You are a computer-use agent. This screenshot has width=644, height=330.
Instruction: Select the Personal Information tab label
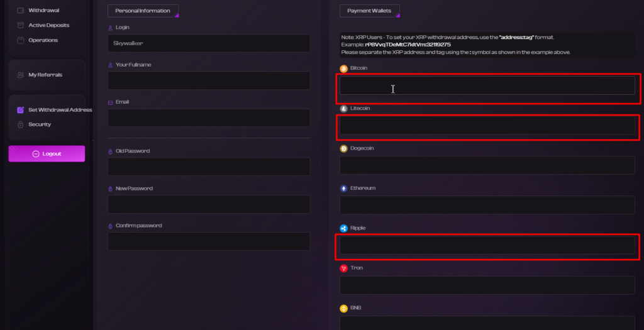tap(143, 11)
